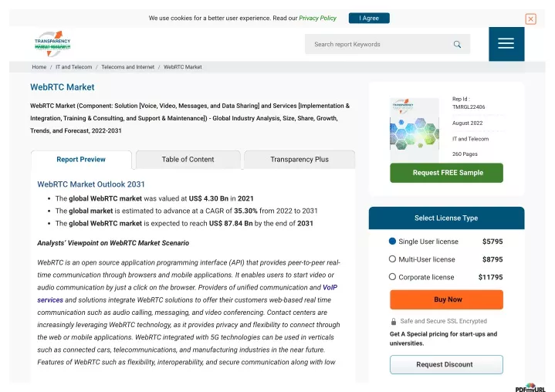Image resolution: width=555 pixels, height=392 pixels.
Task: Select the Report Preview tab
Action: [x=81, y=160]
